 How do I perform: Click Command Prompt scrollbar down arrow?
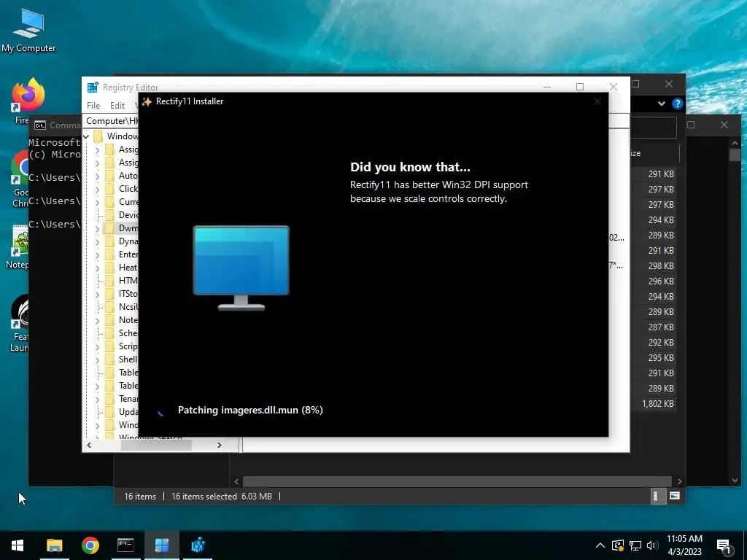click(735, 481)
